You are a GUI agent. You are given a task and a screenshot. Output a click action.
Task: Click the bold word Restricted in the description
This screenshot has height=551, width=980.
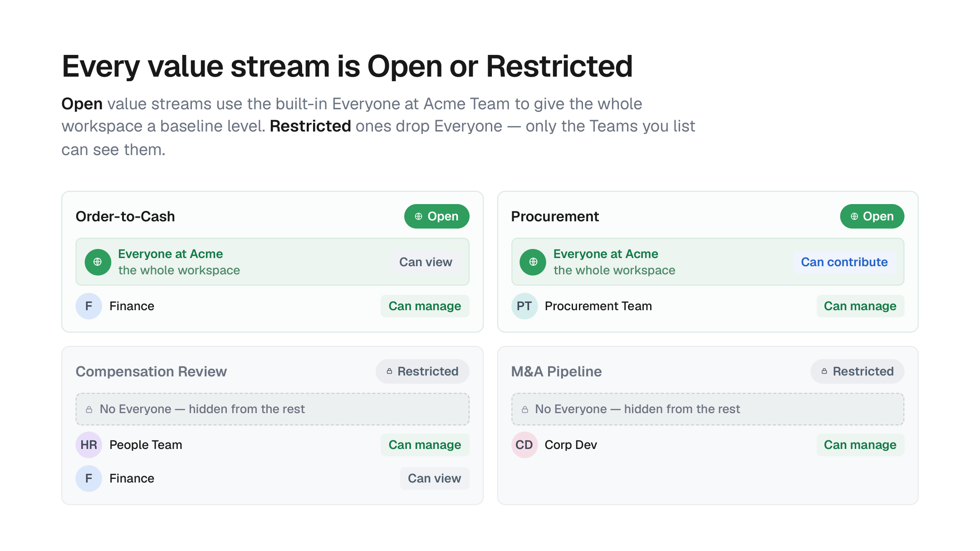(x=310, y=126)
